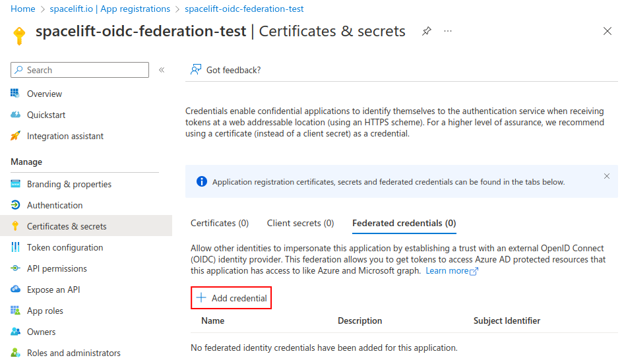The width and height of the screenshot is (624, 364).
Task: Open Expose an API section
Action: [x=53, y=289]
